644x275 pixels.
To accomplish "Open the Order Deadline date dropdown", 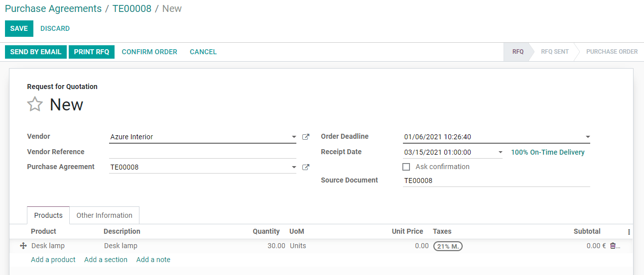I will 588,137.
